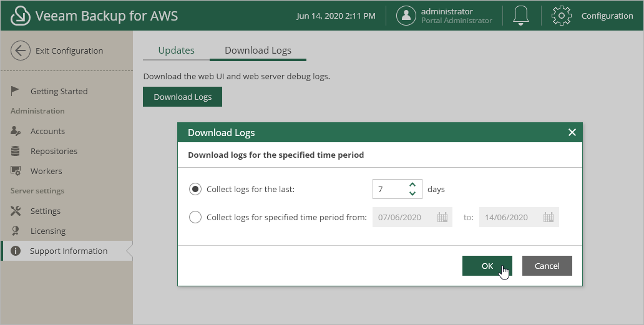Viewport: 644px width, 325px height.
Task: Click Exit Configuration link
Action: point(69,51)
